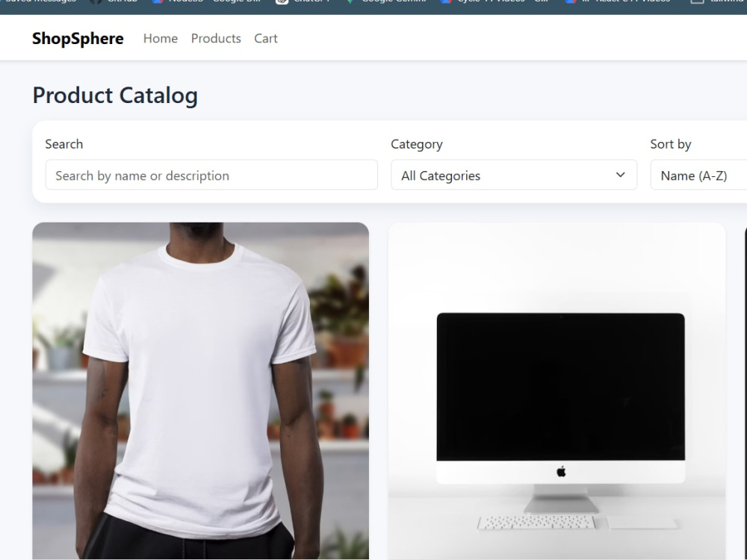Click the Product Catalog heading
The height and width of the screenshot is (560, 747).
115,96
